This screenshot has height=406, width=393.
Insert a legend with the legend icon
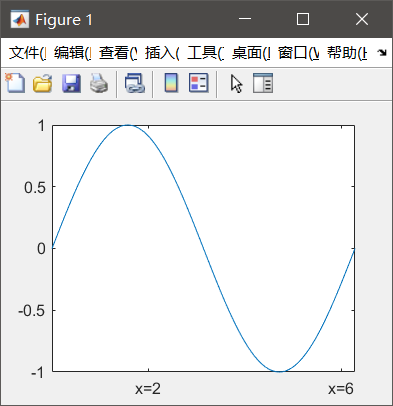[199, 83]
